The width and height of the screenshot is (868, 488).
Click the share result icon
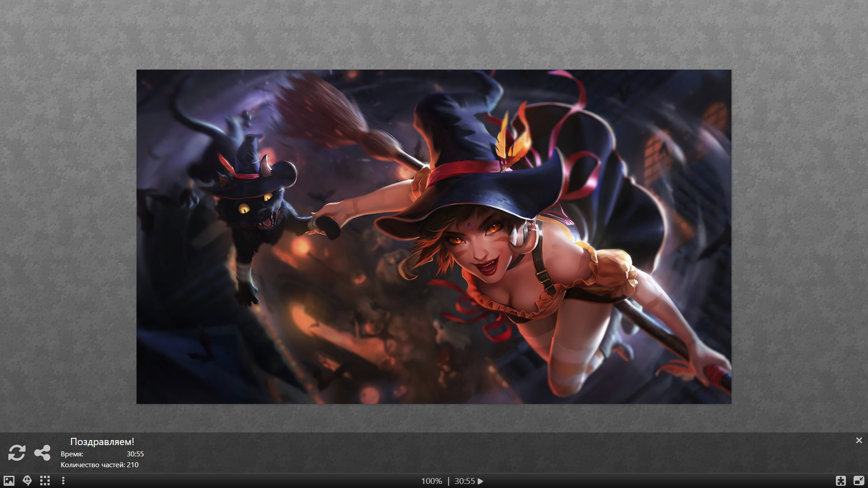click(x=42, y=453)
